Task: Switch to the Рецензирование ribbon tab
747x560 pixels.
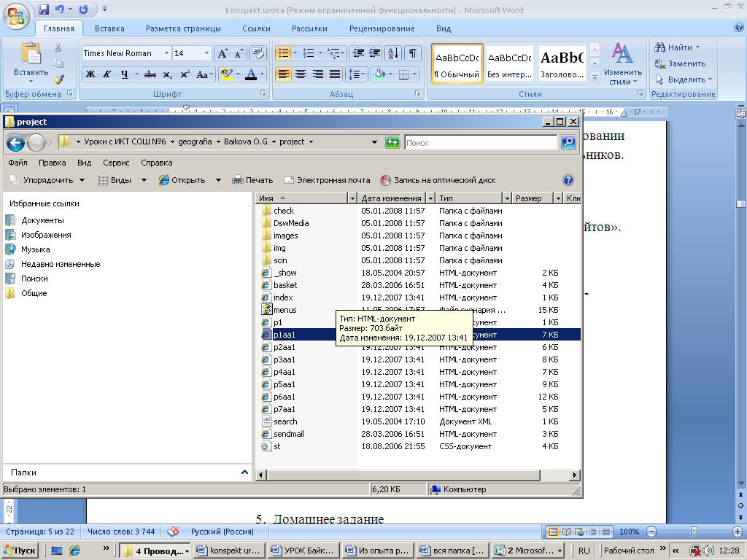Action: pos(382,28)
